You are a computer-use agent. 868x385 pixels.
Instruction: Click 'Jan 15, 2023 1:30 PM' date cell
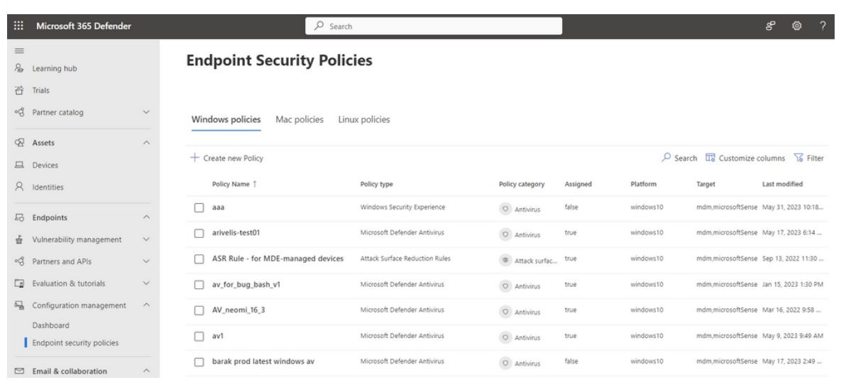tap(792, 284)
